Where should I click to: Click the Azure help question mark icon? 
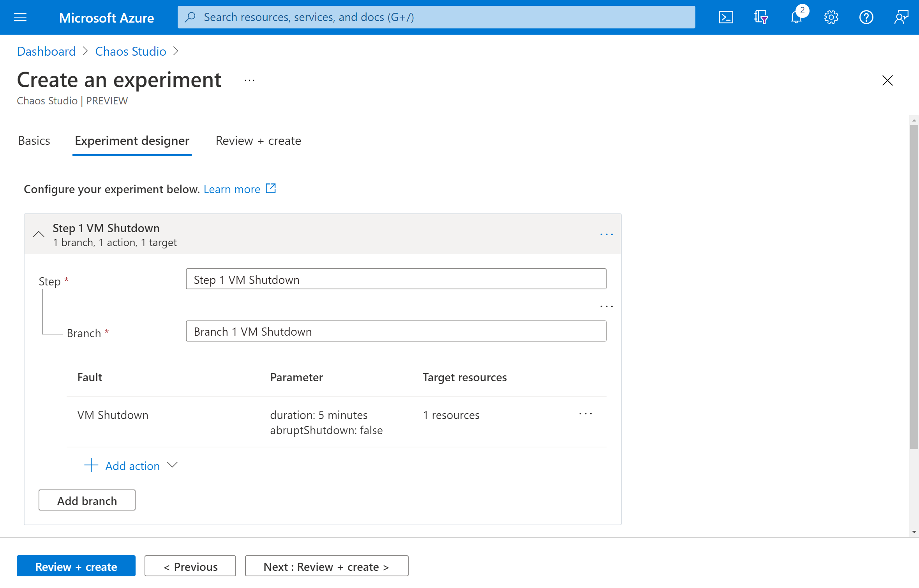click(x=866, y=18)
